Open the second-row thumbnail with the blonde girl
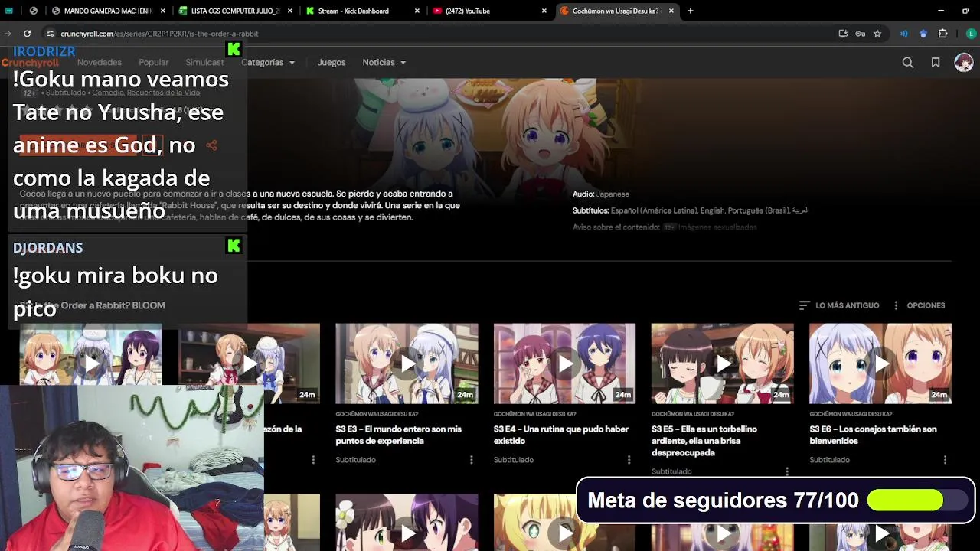The image size is (980, 551). coord(564,522)
